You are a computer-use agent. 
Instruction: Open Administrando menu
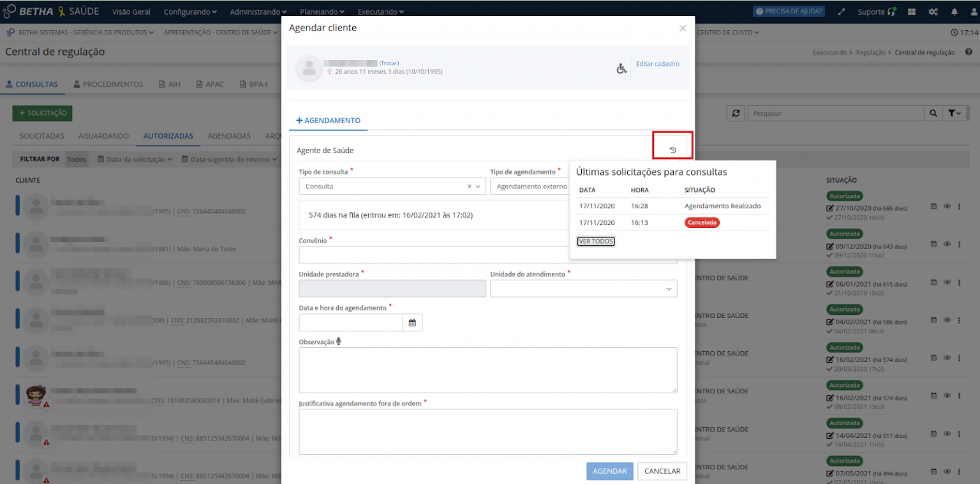click(x=258, y=11)
